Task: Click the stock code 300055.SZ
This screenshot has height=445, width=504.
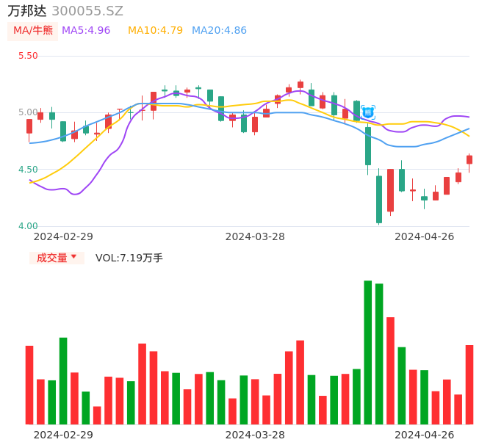Action: (87, 11)
